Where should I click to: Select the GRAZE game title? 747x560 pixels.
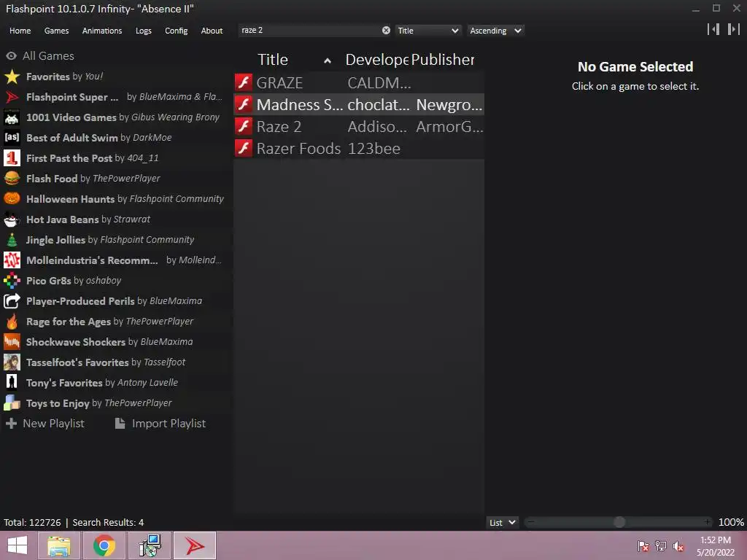[x=279, y=83]
